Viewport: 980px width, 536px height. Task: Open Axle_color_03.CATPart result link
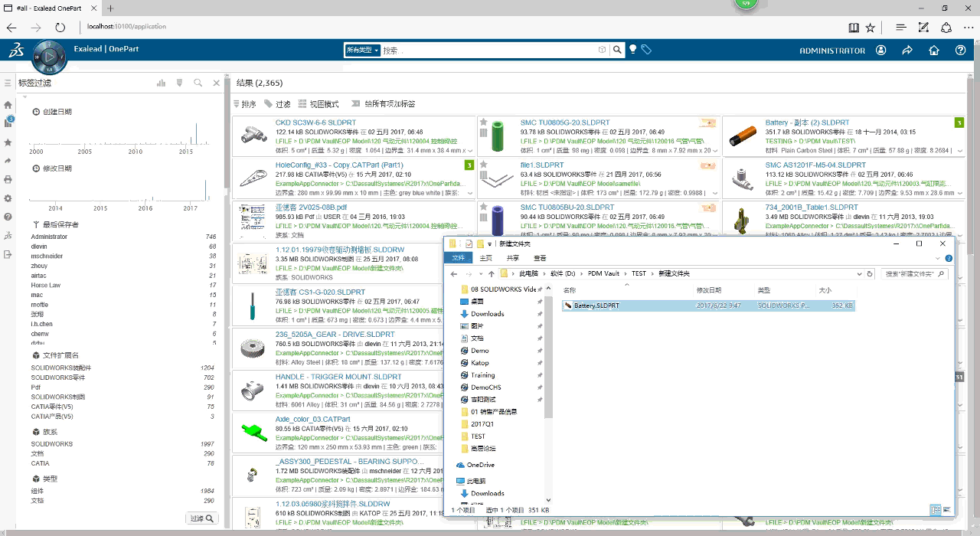[313, 420]
